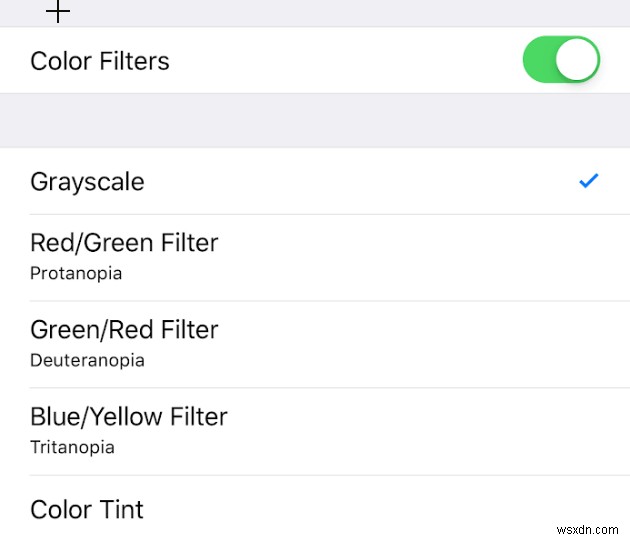Tap the word Filter in Blue/Yellow Filter

197,417
